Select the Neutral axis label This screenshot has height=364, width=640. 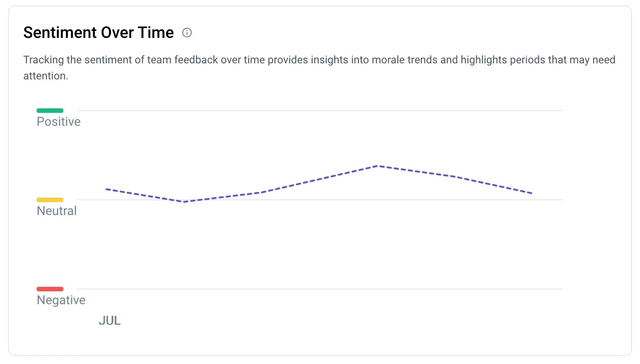tap(57, 211)
